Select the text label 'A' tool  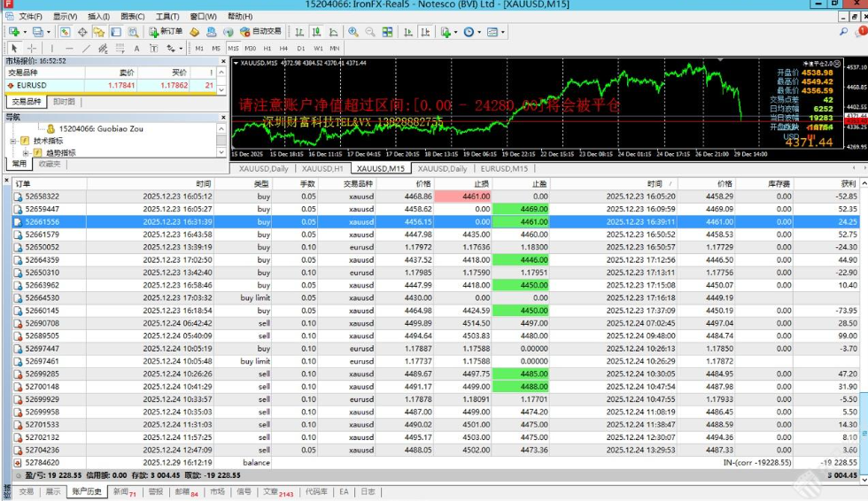pyautogui.click(x=136, y=48)
